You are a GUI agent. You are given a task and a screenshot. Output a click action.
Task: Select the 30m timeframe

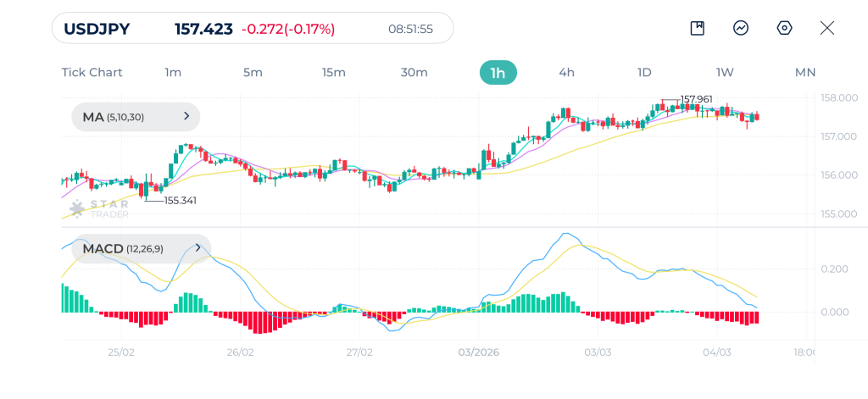(414, 73)
